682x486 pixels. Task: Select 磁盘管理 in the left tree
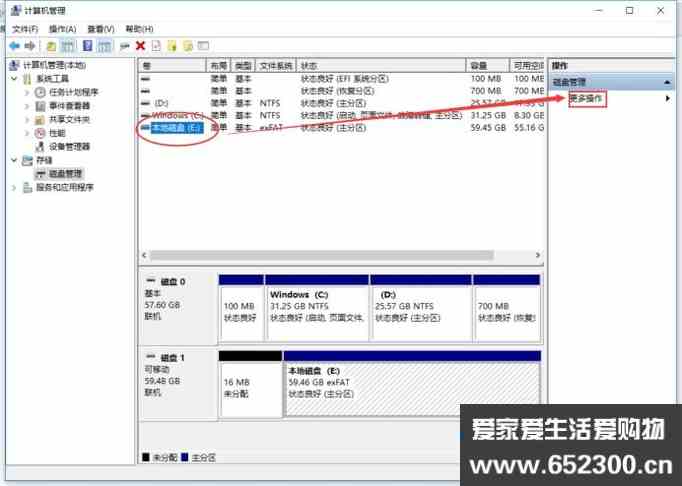[x=65, y=174]
